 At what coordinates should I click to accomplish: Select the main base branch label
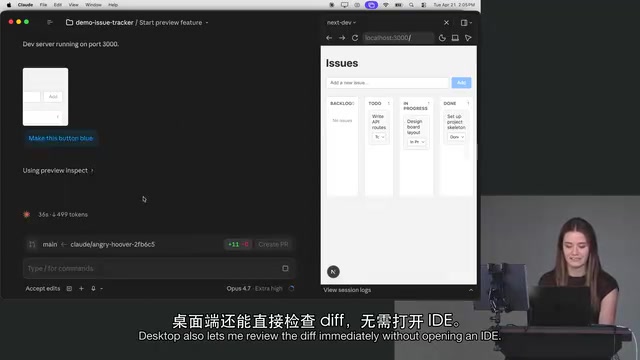50,244
